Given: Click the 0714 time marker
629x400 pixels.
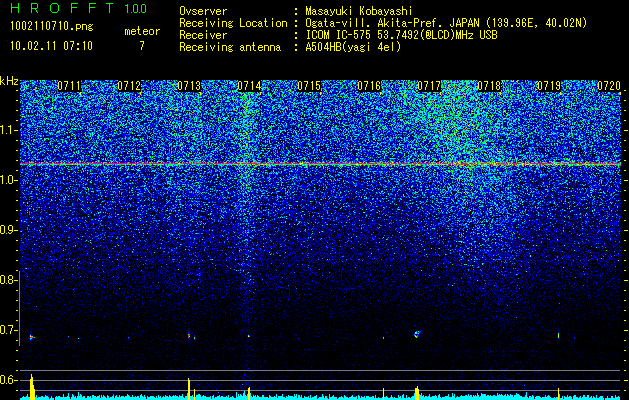Looking at the screenshot, I should coord(249,86).
